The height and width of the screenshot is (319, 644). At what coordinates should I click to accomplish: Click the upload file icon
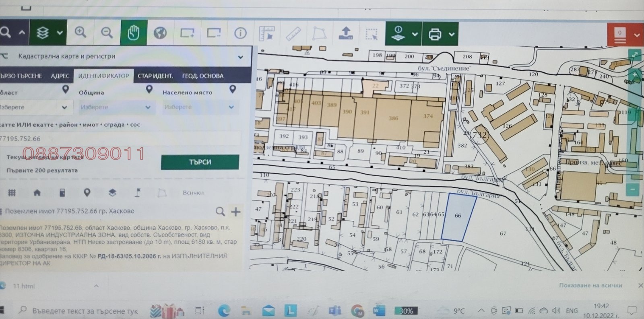tap(346, 33)
